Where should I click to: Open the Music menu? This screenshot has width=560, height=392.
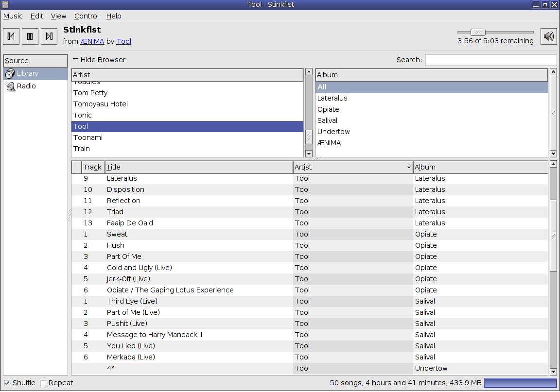click(x=13, y=16)
